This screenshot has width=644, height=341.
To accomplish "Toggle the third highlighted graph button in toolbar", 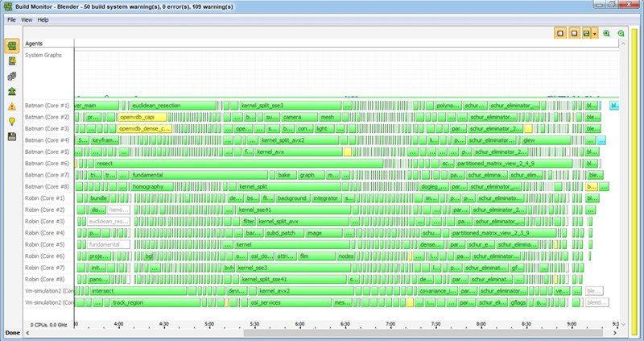I will pos(586,33).
